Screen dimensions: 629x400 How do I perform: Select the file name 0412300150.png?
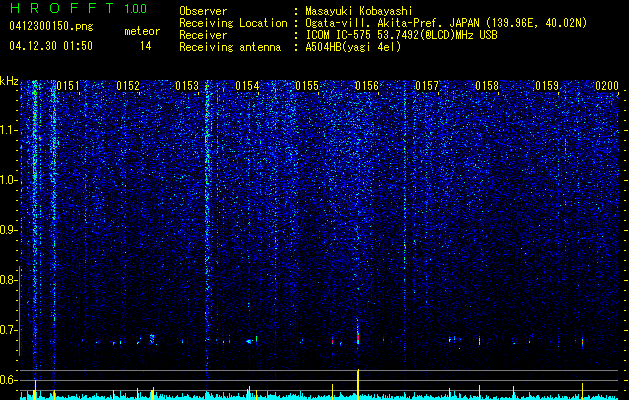coord(51,27)
